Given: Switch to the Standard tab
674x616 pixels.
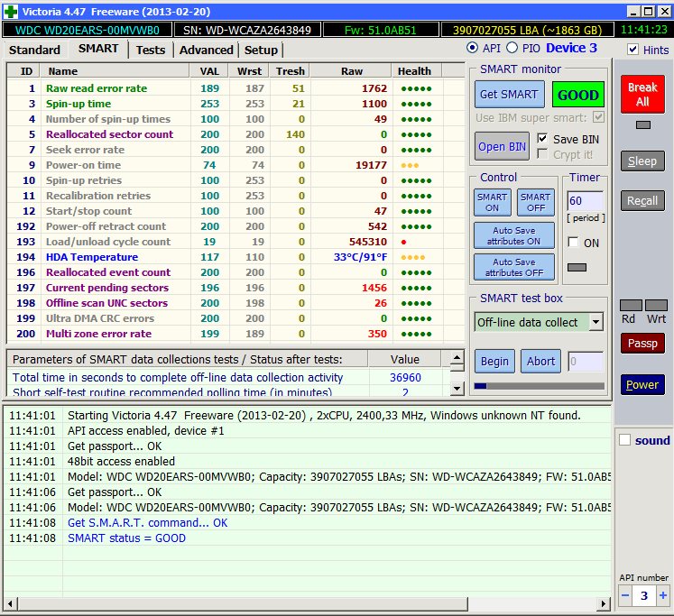Looking at the screenshot, I should tap(34, 50).
